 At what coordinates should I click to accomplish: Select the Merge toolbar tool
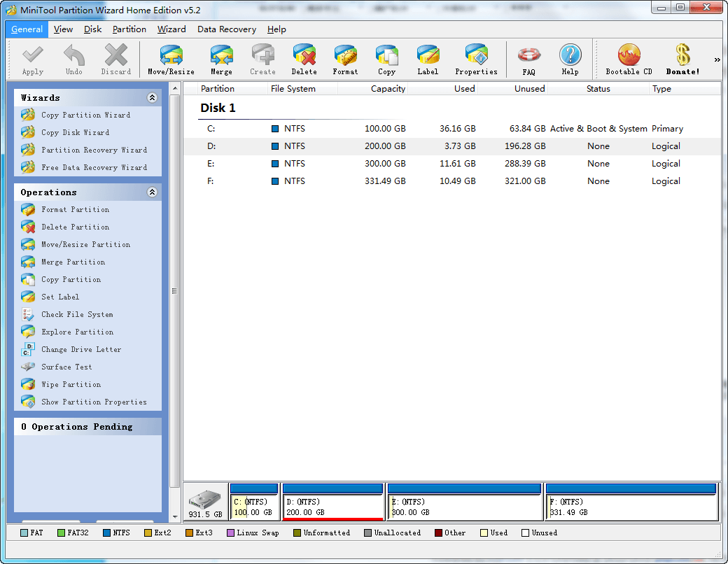pyautogui.click(x=221, y=59)
